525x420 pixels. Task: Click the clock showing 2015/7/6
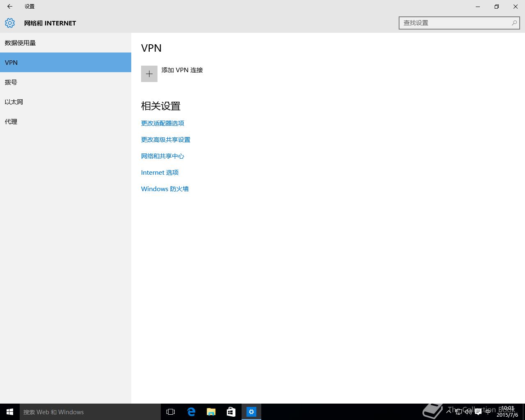[507, 412]
